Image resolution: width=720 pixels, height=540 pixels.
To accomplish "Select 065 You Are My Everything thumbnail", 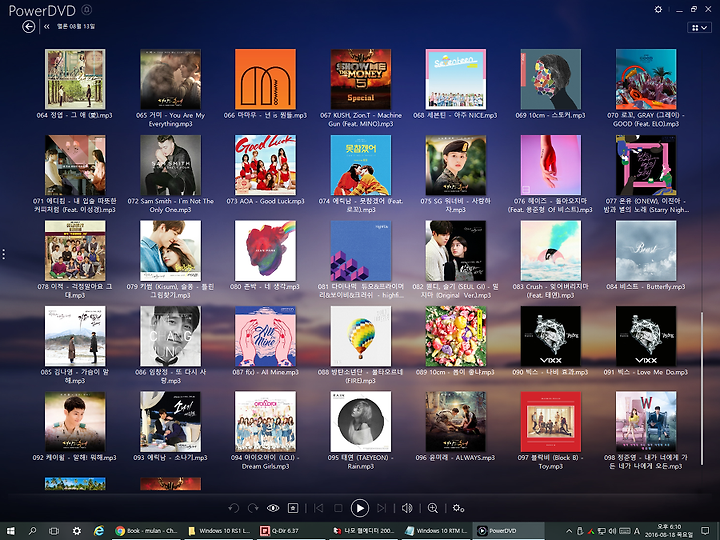I will click(170, 79).
